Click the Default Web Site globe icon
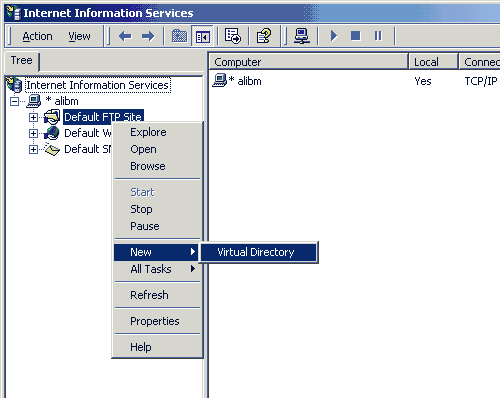Screen dimensions: 500x398 [52, 133]
